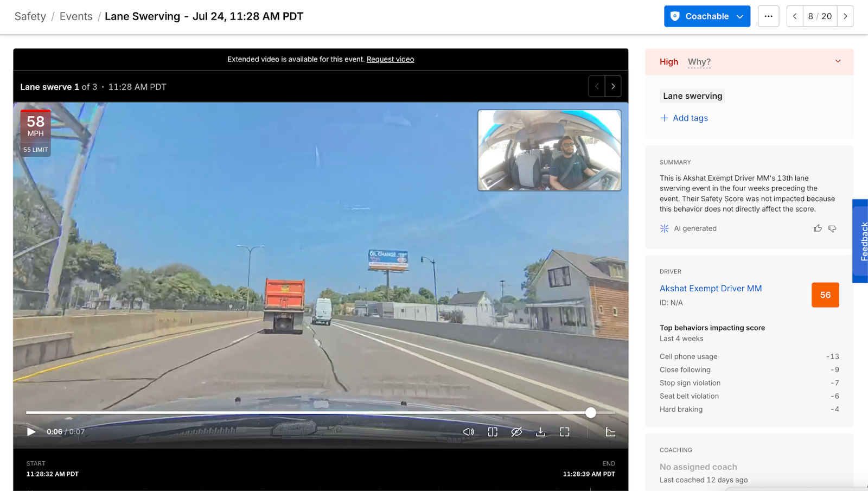The image size is (868, 491).
Task: Go to next lane swerve clip
Action: point(613,86)
